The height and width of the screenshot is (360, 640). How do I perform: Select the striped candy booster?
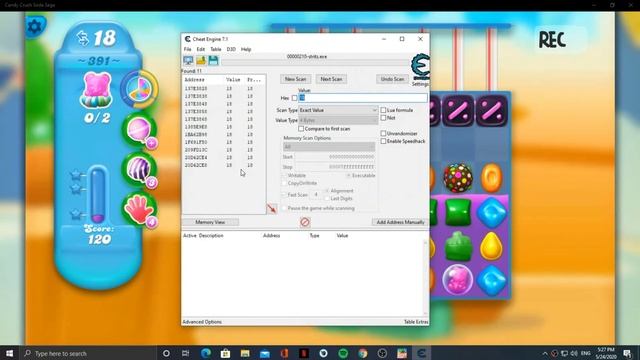coord(139,169)
